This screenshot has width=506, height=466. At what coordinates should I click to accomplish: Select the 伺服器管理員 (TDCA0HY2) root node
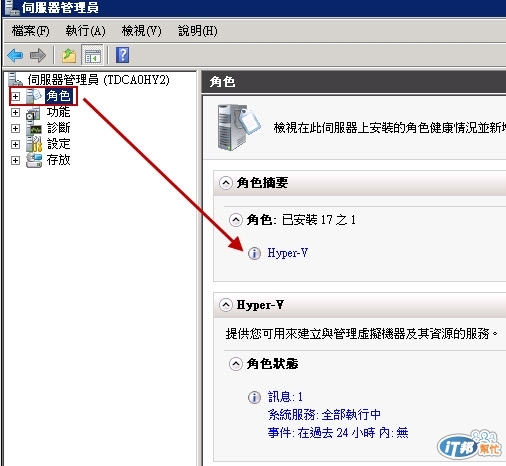click(98, 80)
